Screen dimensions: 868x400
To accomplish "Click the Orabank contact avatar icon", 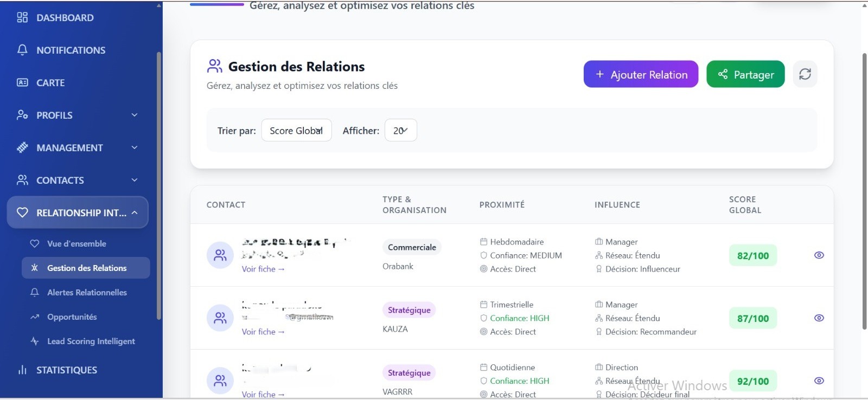I will 220,255.
